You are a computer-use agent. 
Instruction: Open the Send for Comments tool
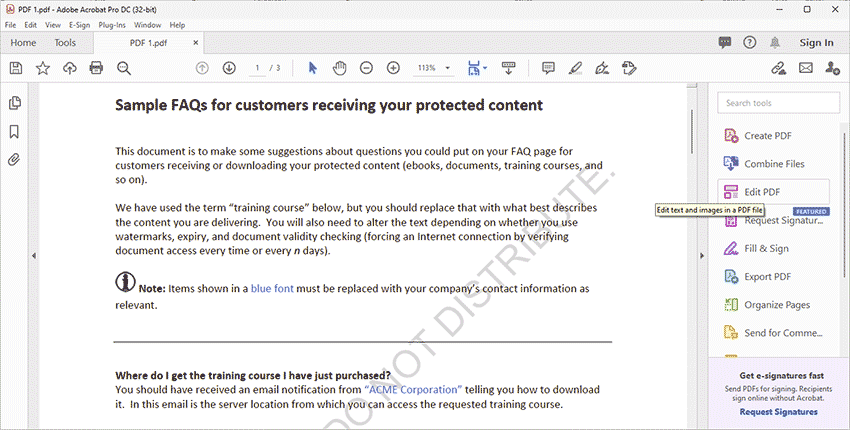tap(774, 333)
